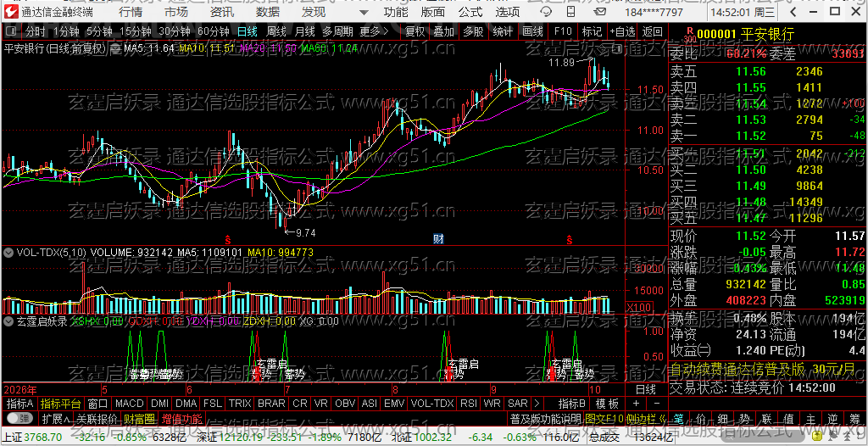Screen dimensions: 868x446
Task: Toggle the 弹 popup switch
Action: 19,418
